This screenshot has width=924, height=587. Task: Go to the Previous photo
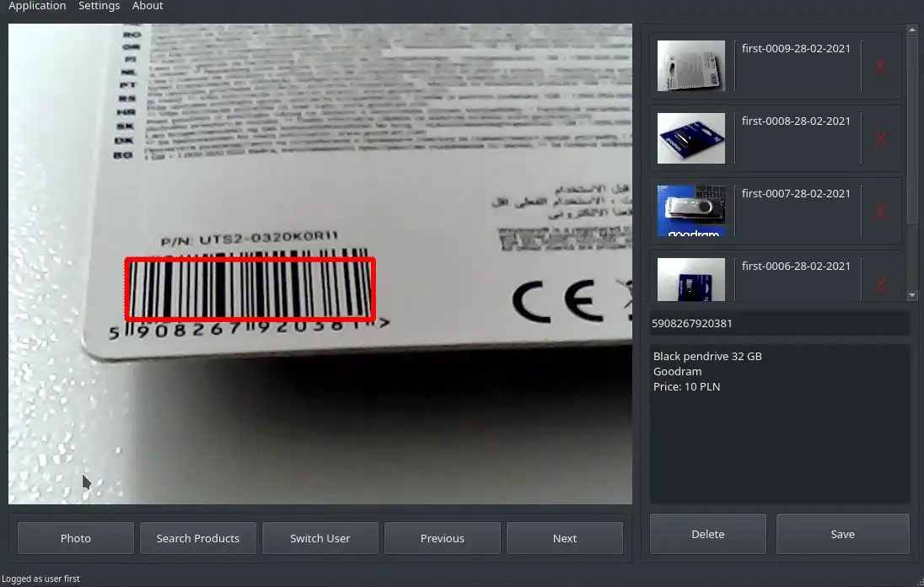tap(443, 538)
